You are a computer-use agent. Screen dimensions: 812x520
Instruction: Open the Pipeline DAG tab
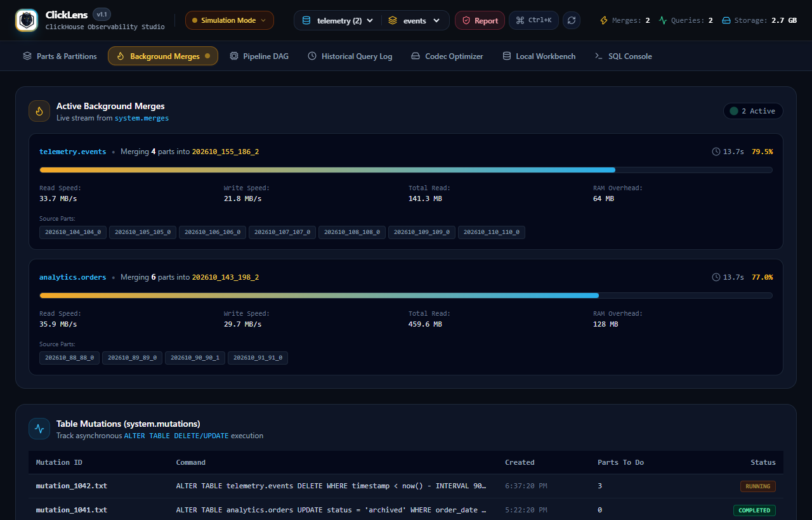click(x=259, y=56)
